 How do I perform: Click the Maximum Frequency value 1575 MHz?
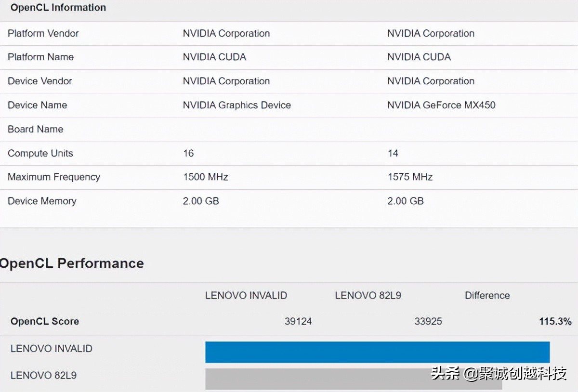[x=410, y=177]
